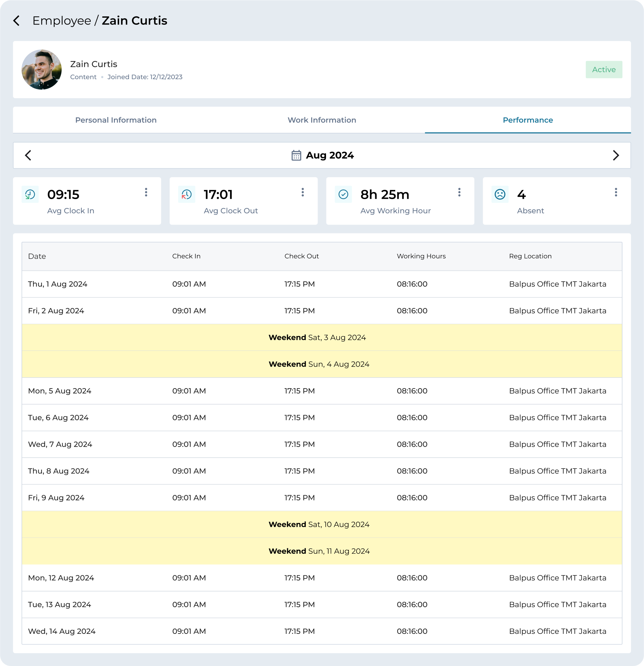Click the Employee breadcrumb link
Viewport: 644px width, 666px height.
61,21
